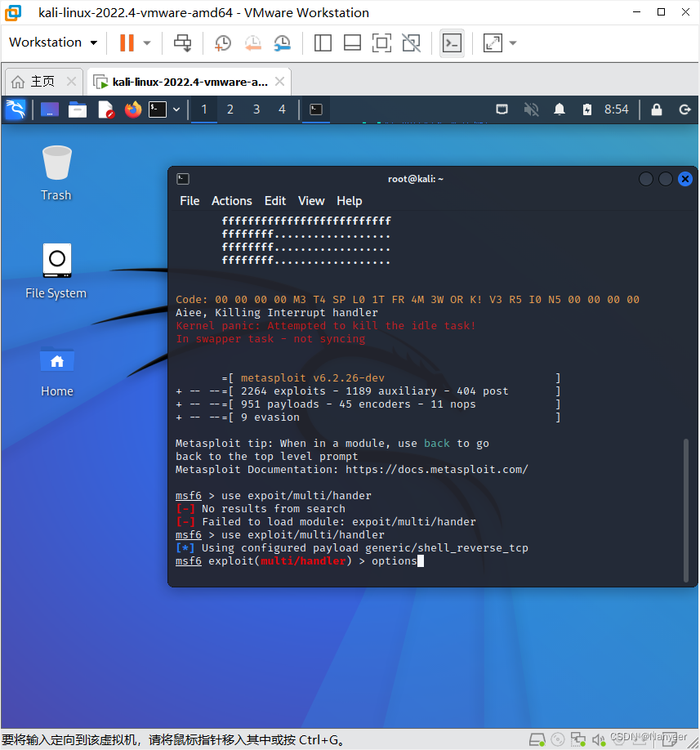This screenshot has height=750, width=700.
Task: Take a snapshot of the VM
Action: pyautogui.click(x=223, y=43)
